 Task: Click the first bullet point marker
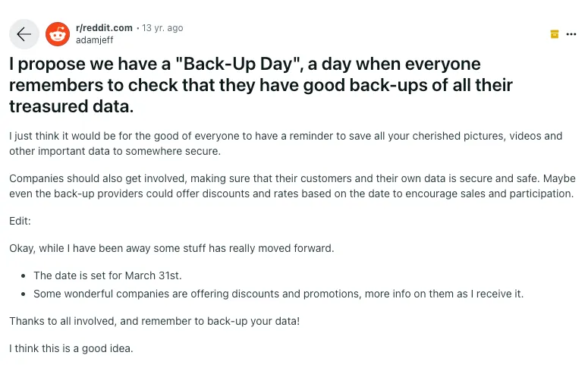25,275
